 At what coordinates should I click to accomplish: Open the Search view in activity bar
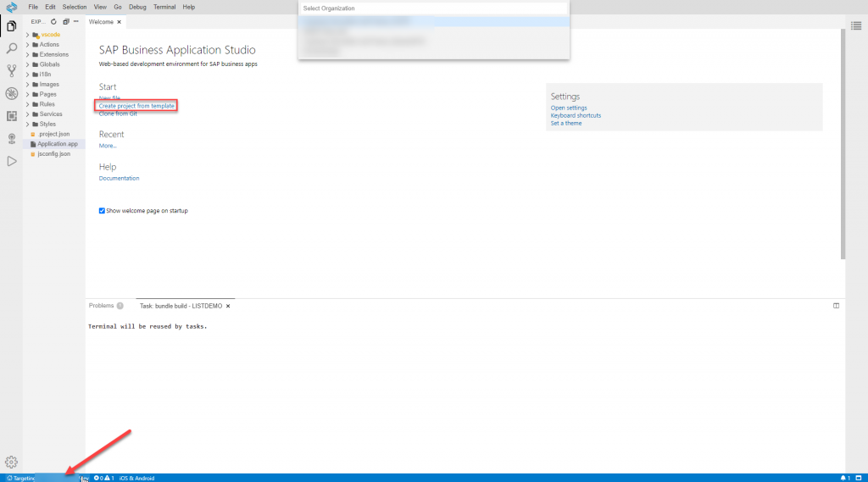(x=11, y=48)
